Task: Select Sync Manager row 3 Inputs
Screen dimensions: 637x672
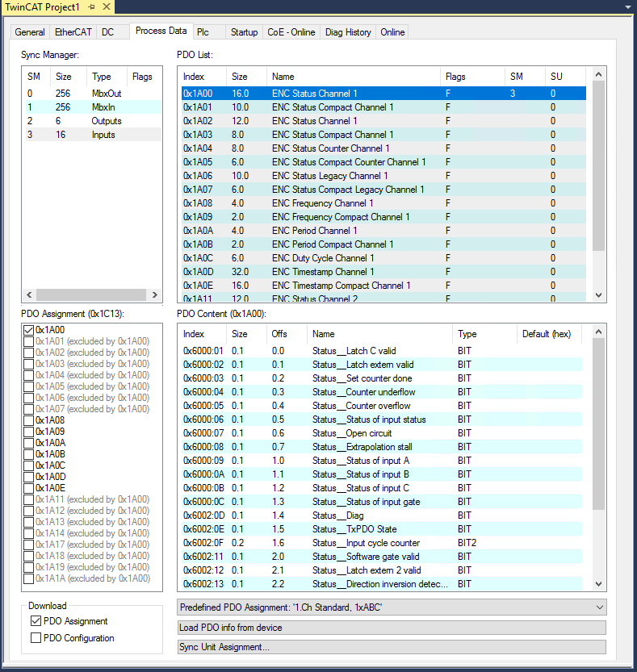Action: [93, 135]
